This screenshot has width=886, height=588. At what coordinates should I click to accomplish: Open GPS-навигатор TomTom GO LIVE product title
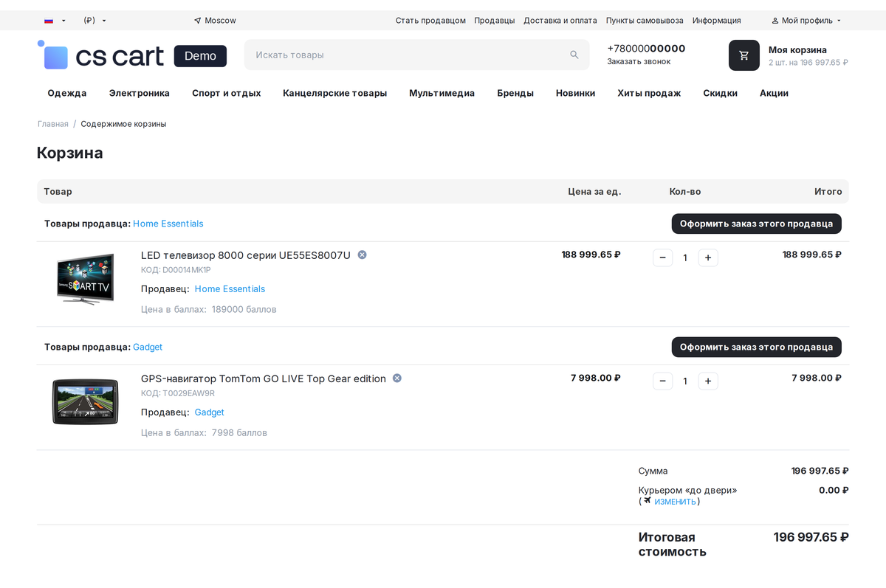264,378
